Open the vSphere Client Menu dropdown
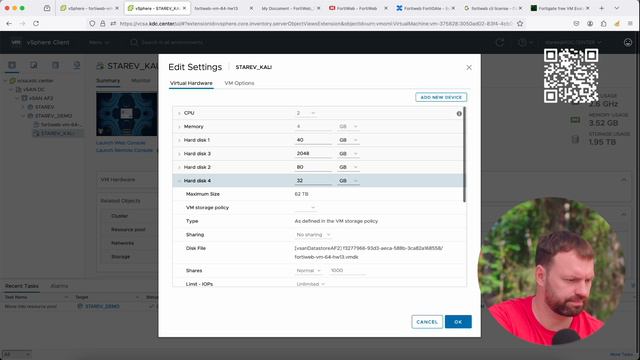 (x=99, y=42)
